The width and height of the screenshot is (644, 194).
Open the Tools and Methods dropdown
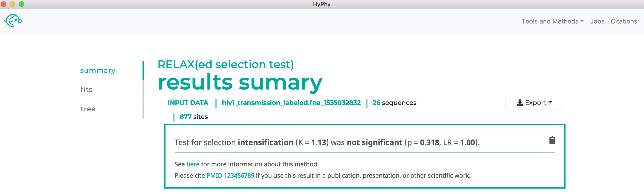552,21
